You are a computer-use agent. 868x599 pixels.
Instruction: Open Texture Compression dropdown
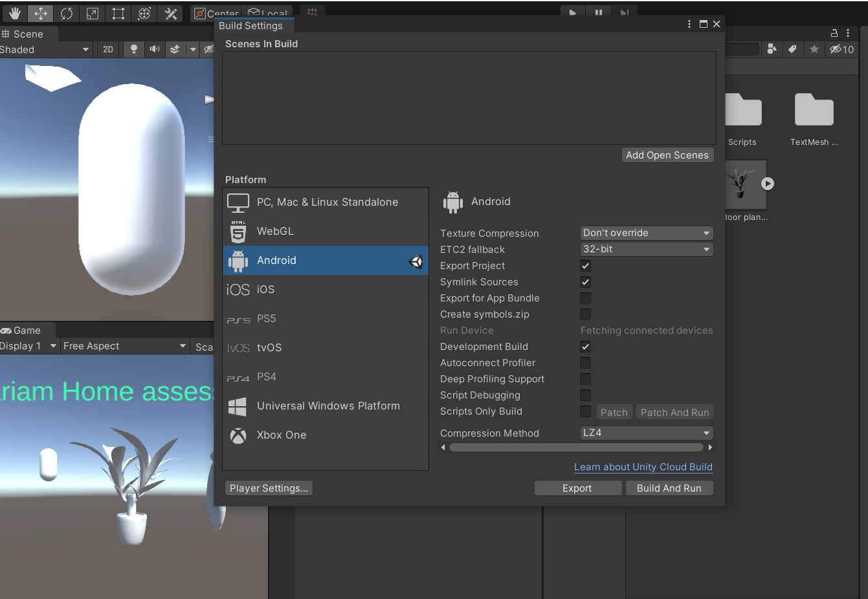647,233
